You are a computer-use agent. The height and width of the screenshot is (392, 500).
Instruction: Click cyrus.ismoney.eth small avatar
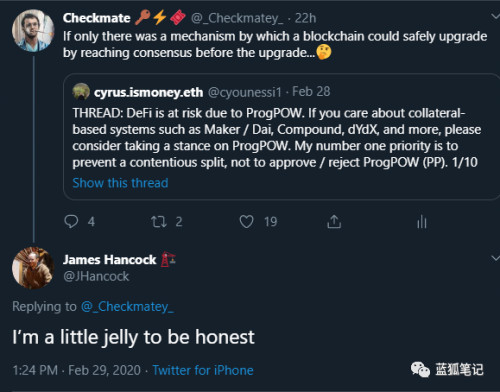[x=81, y=92]
